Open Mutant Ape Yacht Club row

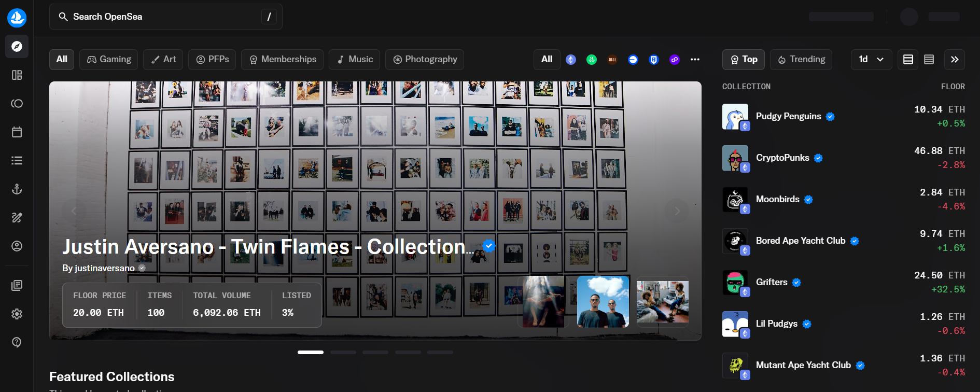[x=844, y=366]
